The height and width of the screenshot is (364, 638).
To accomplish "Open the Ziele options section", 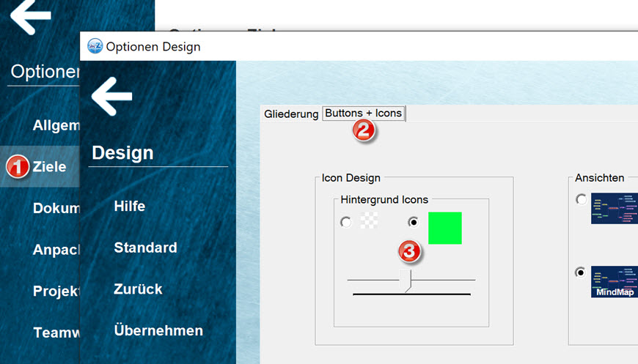I will (49, 167).
